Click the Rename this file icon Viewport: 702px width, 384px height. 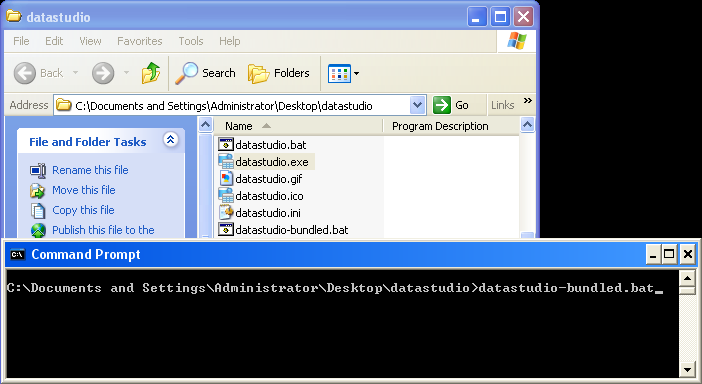(38, 170)
